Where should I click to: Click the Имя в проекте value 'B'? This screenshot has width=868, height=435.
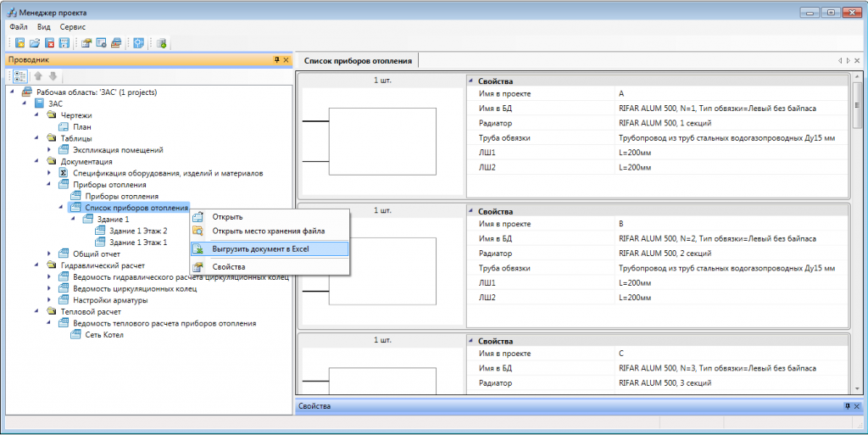tap(621, 224)
